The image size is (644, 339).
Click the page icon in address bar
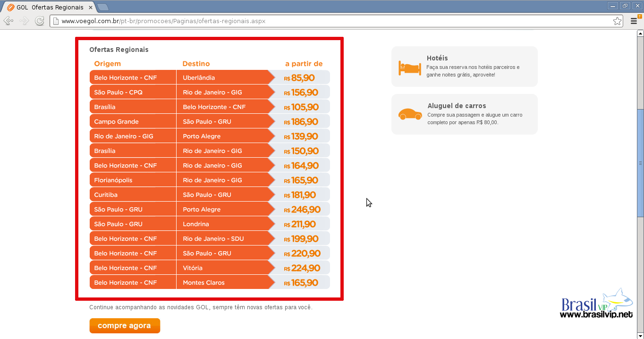click(56, 21)
